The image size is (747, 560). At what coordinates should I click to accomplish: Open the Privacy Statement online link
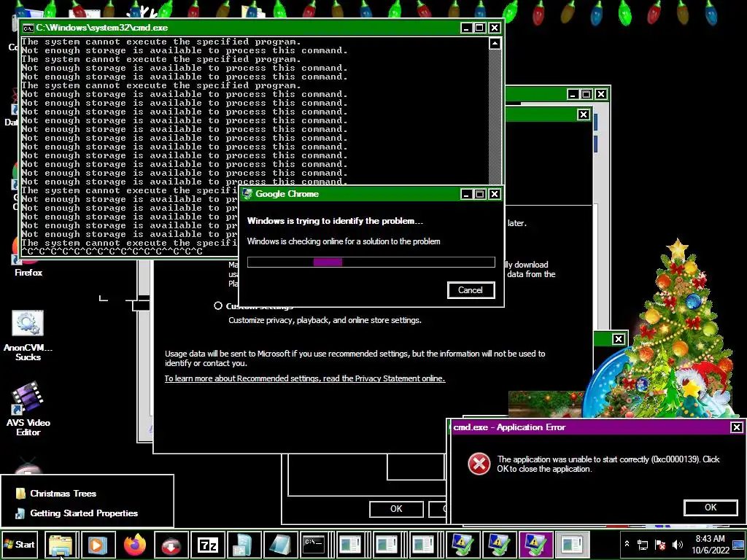[305, 378]
